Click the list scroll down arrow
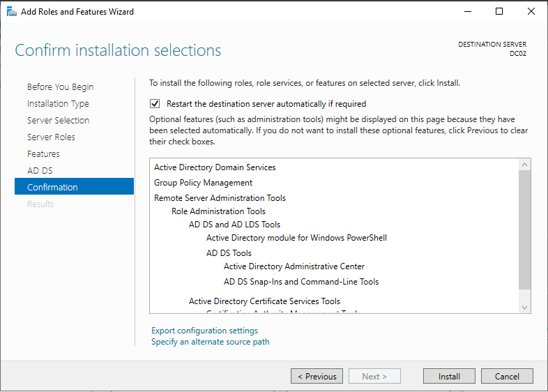 pyautogui.click(x=524, y=308)
